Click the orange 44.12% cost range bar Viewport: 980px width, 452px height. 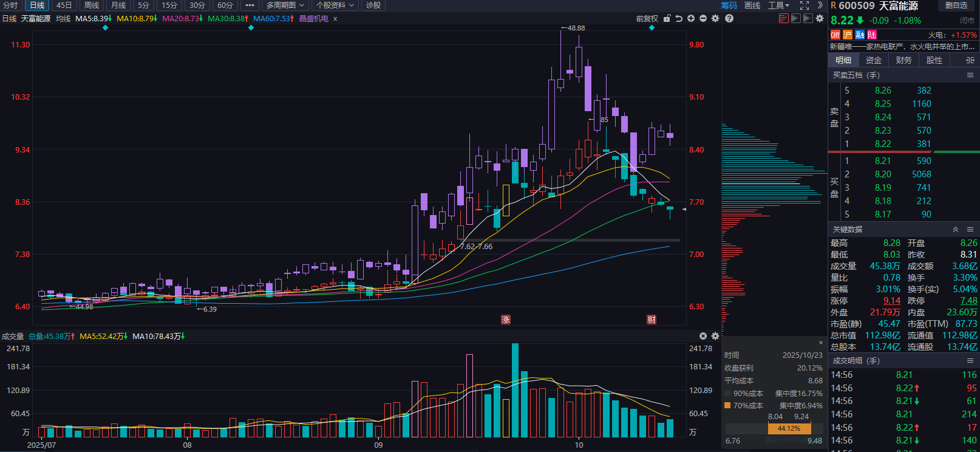[789, 428]
